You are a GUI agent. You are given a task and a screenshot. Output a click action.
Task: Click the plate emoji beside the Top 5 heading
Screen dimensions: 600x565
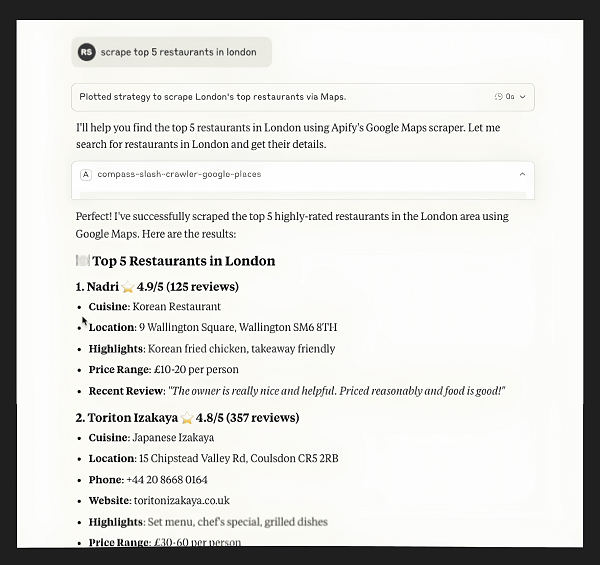point(83,261)
